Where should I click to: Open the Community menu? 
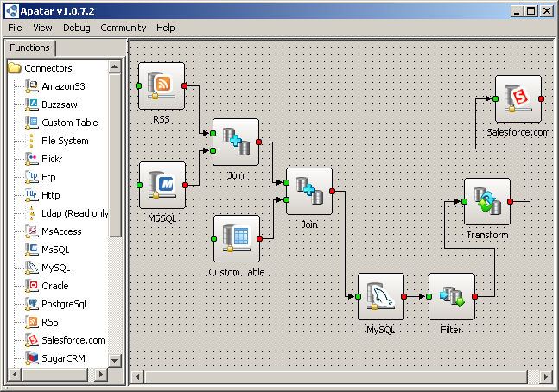[124, 28]
